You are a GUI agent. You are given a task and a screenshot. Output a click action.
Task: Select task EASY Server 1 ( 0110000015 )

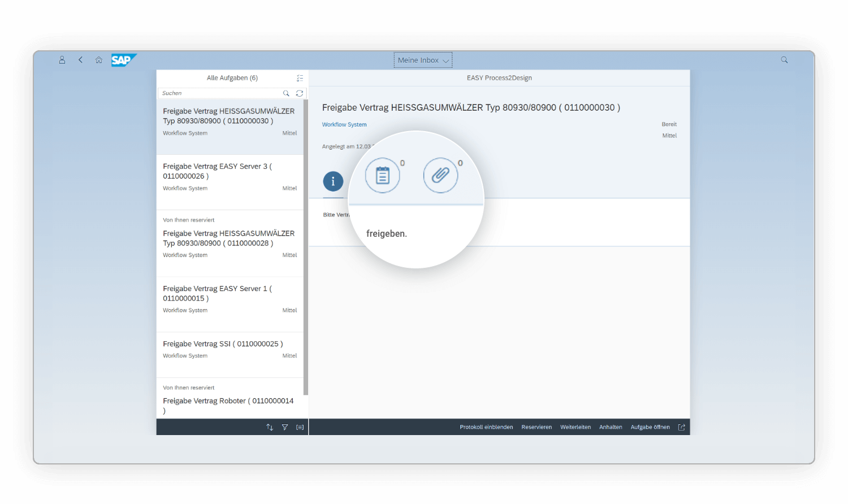click(230, 305)
